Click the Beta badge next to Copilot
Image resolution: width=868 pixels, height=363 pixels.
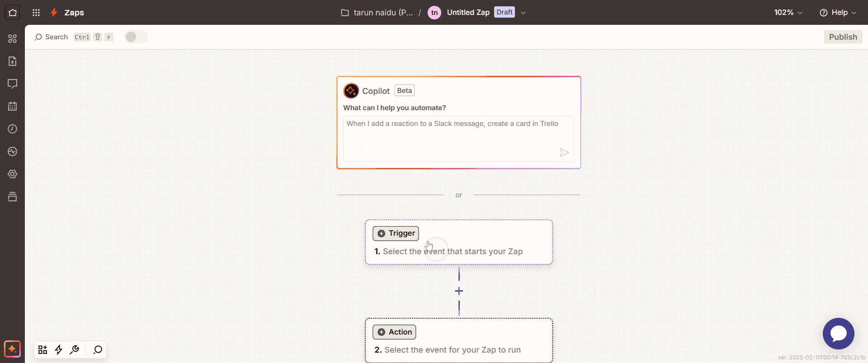[x=405, y=91]
